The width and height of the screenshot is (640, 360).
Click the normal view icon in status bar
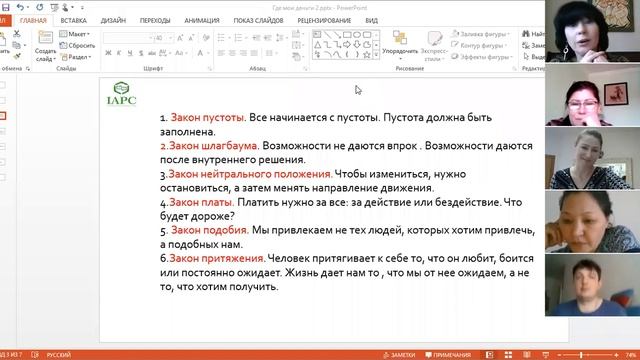tap(489, 355)
